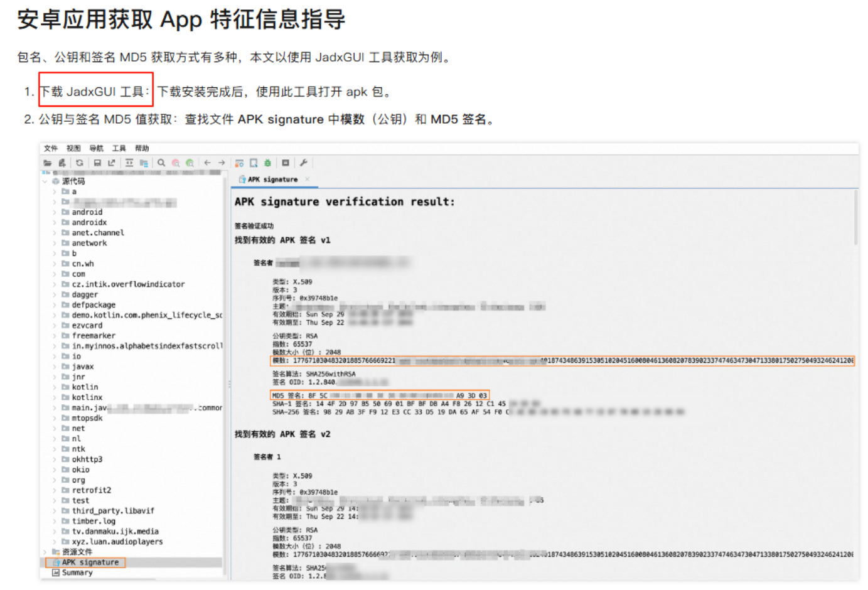Click the Export decompiled code icon

pos(111,163)
